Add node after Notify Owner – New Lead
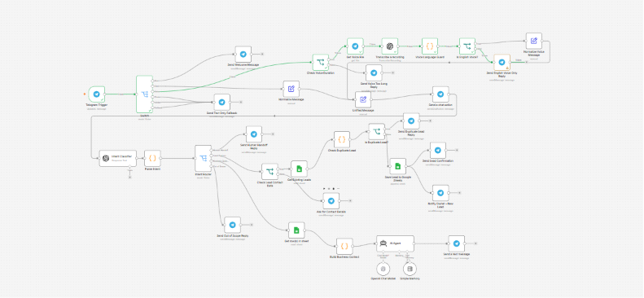 coord(459,193)
